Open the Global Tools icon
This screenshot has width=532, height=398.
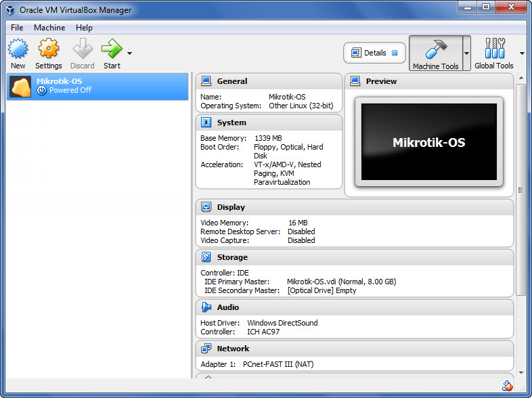(x=494, y=49)
